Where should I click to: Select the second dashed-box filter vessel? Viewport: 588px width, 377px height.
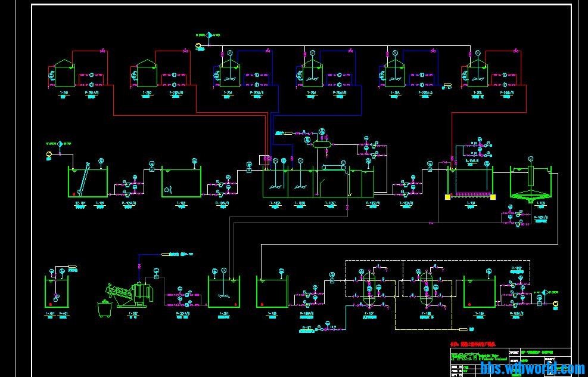(x=425, y=286)
